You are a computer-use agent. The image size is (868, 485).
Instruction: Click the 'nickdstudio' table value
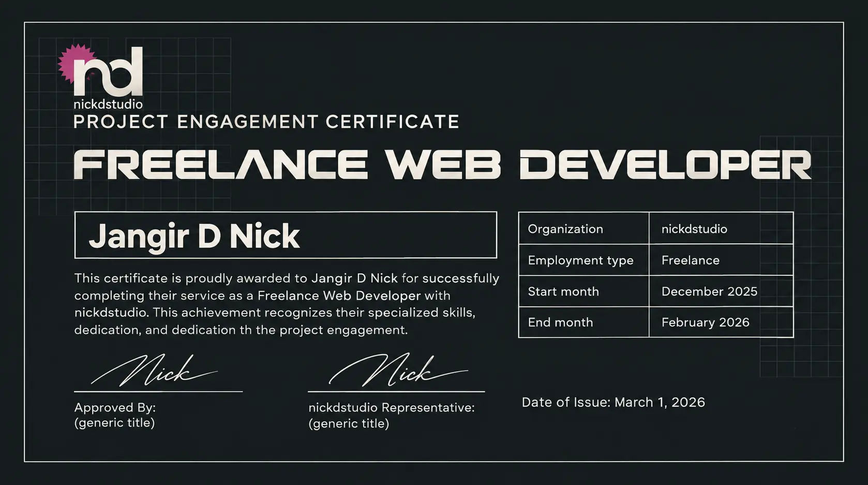[694, 229]
